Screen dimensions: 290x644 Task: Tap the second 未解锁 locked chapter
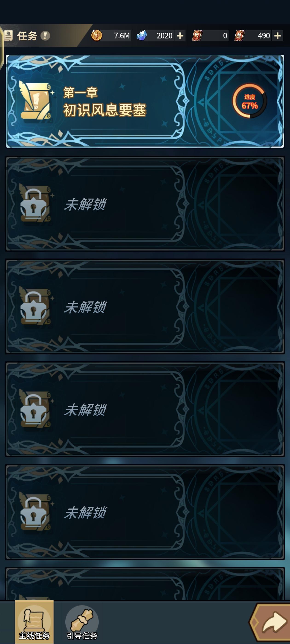point(145,307)
